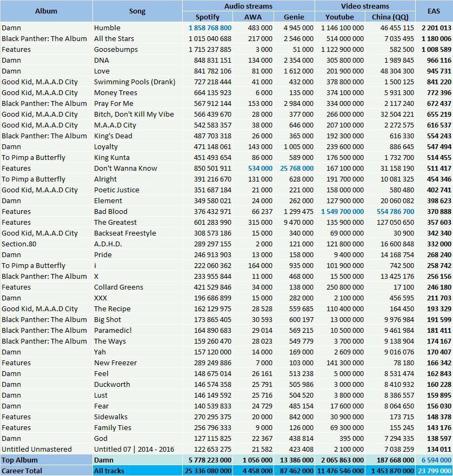Select Bitch, Don't Kill My Vibe cell
This screenshot has width=453, height=476.
tap(137, 114)
